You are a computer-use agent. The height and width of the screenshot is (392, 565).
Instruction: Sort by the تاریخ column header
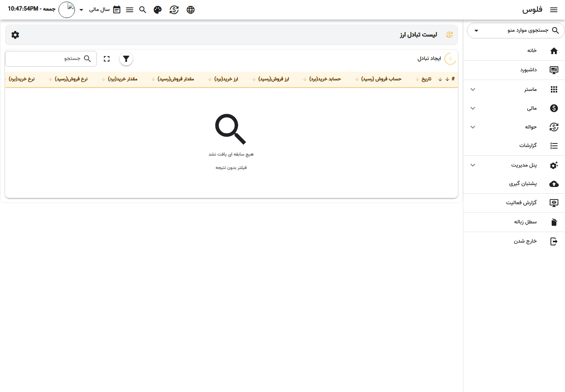coord(426,79)
